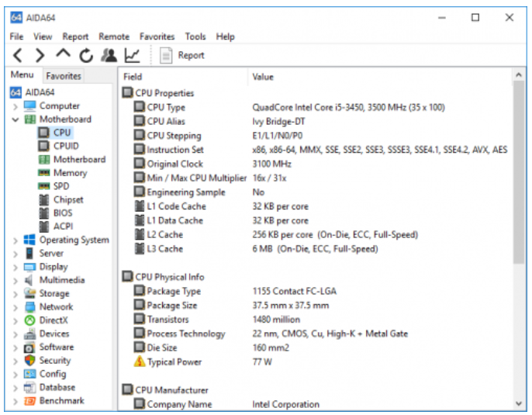Open the BIOS tree item
This screenshot has height=415, width=532.
[64, 213]
